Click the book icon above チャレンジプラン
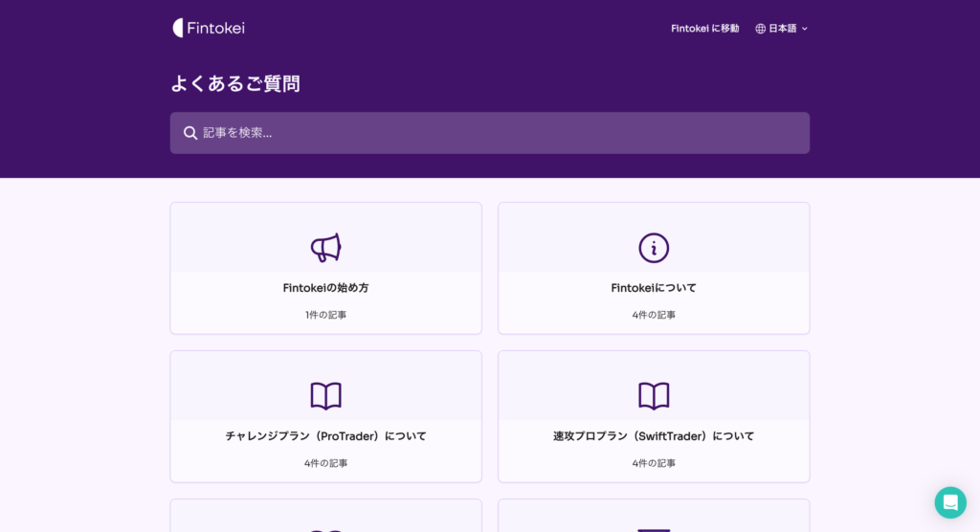The height and width of the screenshot is (532, 980). 326,396
